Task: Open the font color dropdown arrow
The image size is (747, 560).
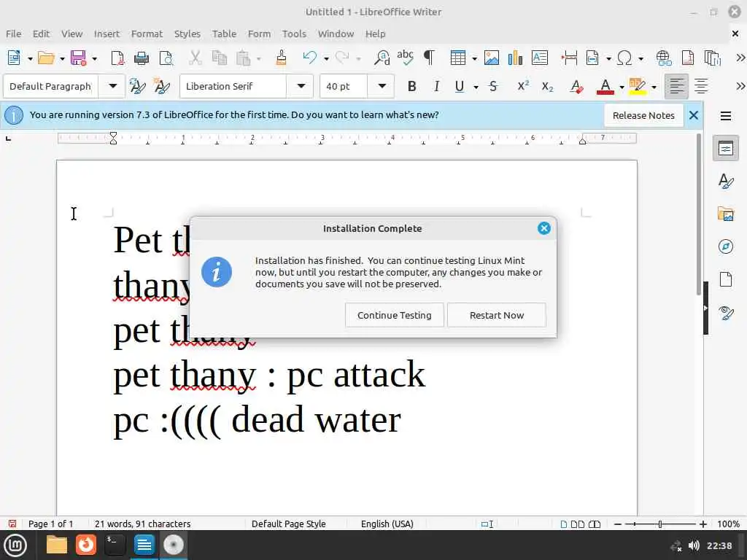Action: (622, 87)
